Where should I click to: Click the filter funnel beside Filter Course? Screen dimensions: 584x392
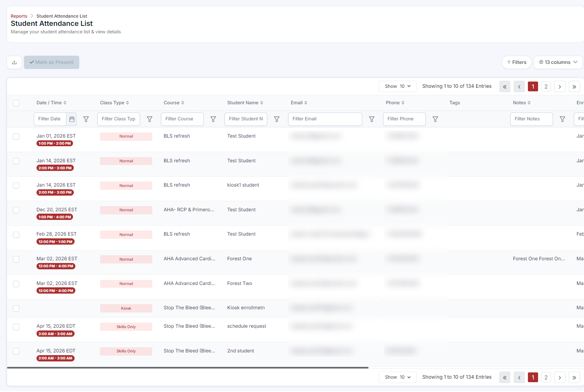click(213, 119)
